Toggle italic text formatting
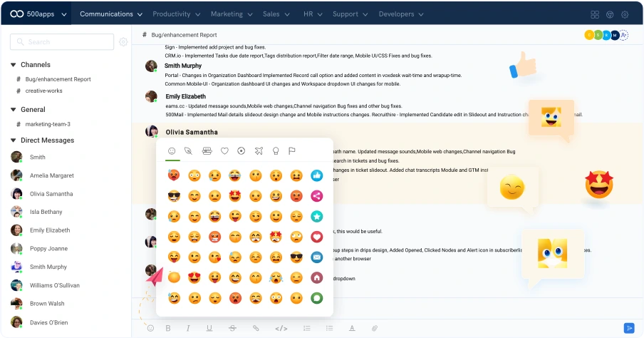 188,328
